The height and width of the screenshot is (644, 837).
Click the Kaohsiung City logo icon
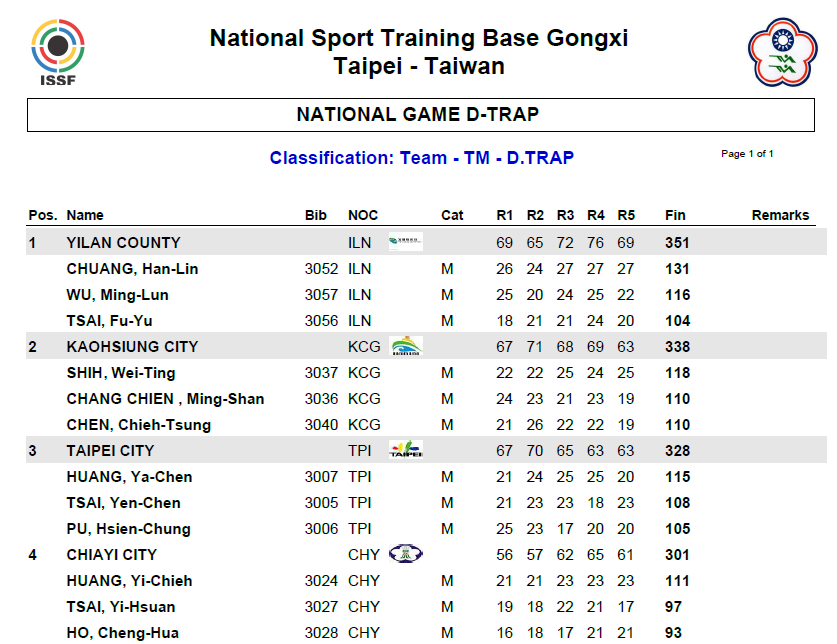click(406, 346)
